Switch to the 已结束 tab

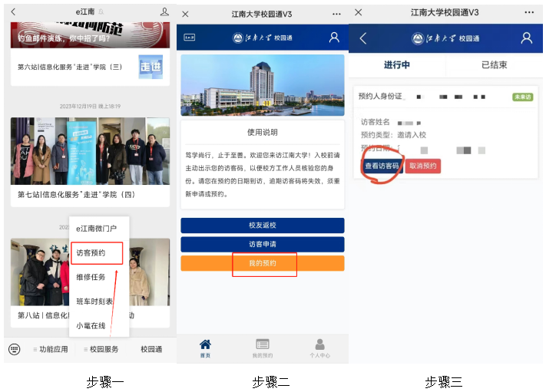coord(494,65)
